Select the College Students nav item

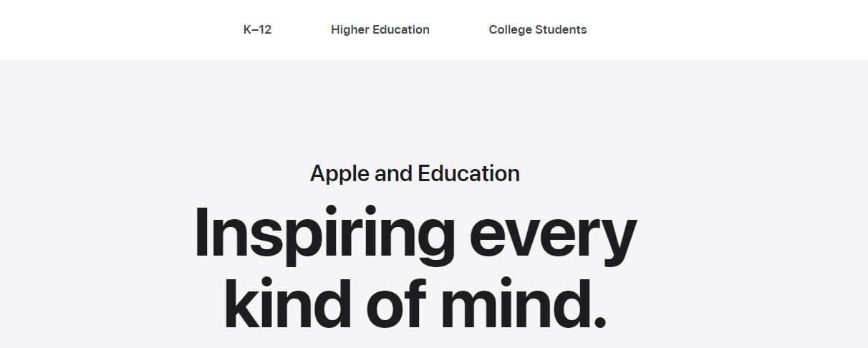click(538, 29)
